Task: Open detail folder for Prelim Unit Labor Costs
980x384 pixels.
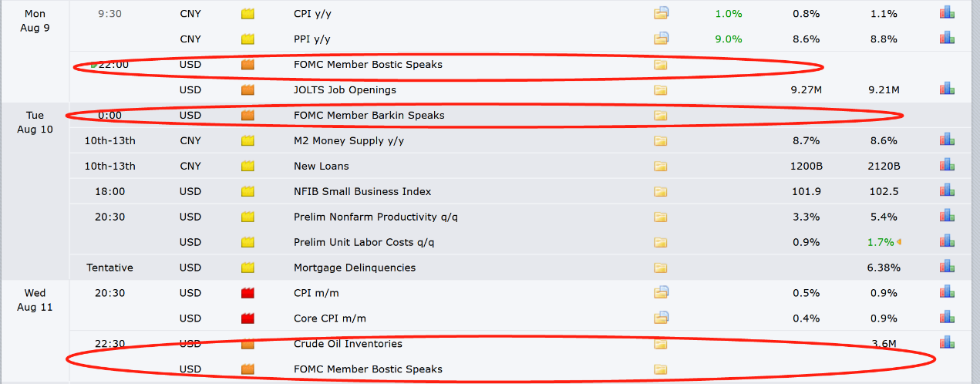Action: tap(660, 243)
